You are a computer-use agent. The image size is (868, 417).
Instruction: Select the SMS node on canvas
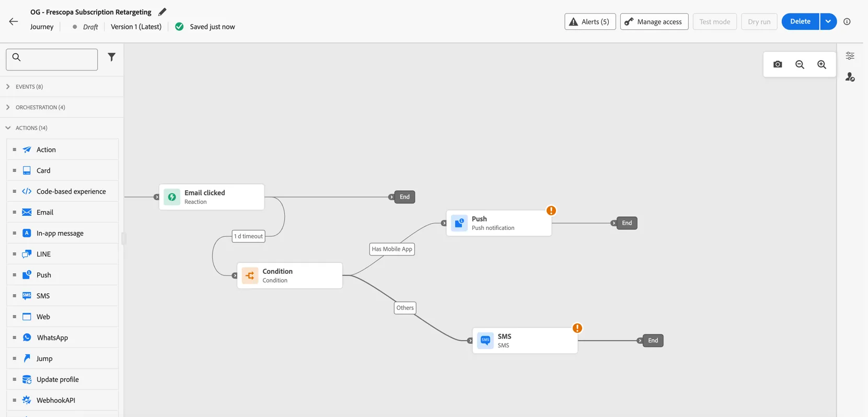pyautogui.click(x=525, y=341)
